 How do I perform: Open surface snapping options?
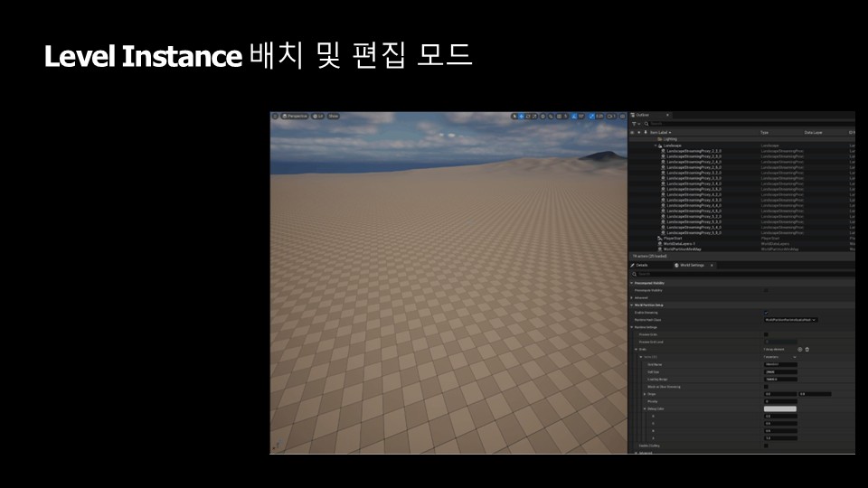pos(551,117)
